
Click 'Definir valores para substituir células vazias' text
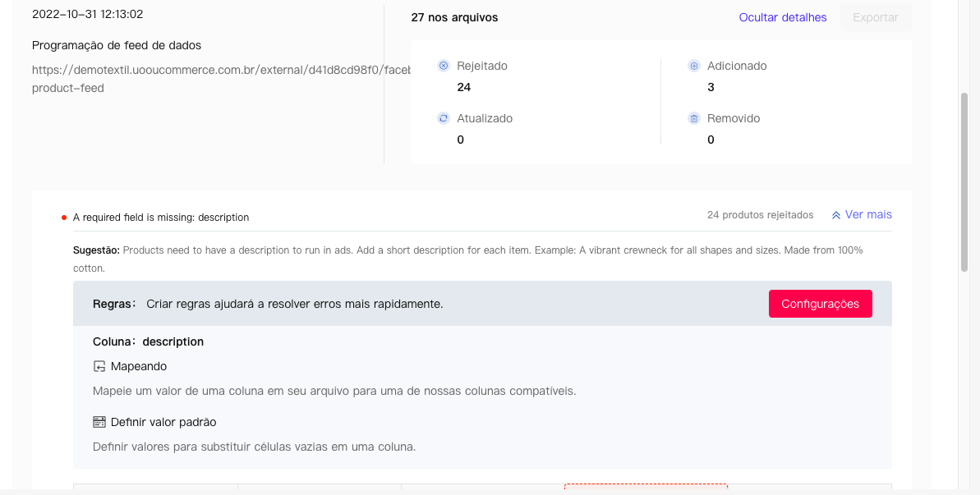[x=254, y=447]
